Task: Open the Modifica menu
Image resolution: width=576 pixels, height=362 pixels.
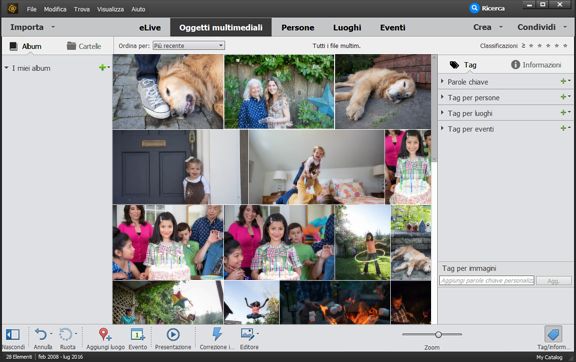Action: (55, 9)
